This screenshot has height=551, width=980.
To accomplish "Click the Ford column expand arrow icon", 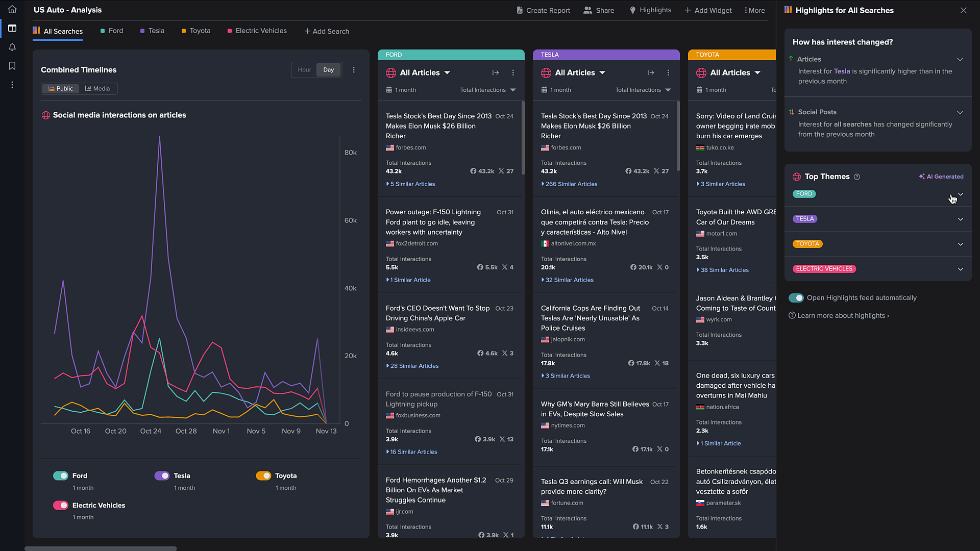I will (x=495, y=73).
